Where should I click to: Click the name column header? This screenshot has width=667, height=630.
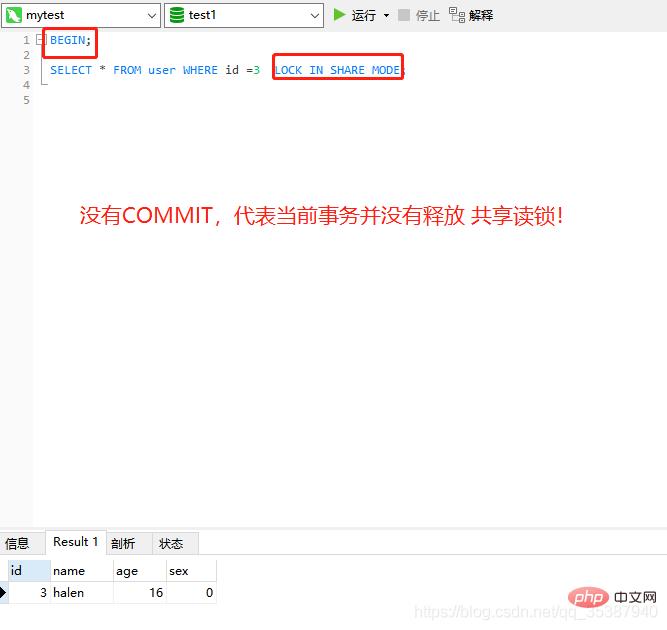click(x=82, y=571)
